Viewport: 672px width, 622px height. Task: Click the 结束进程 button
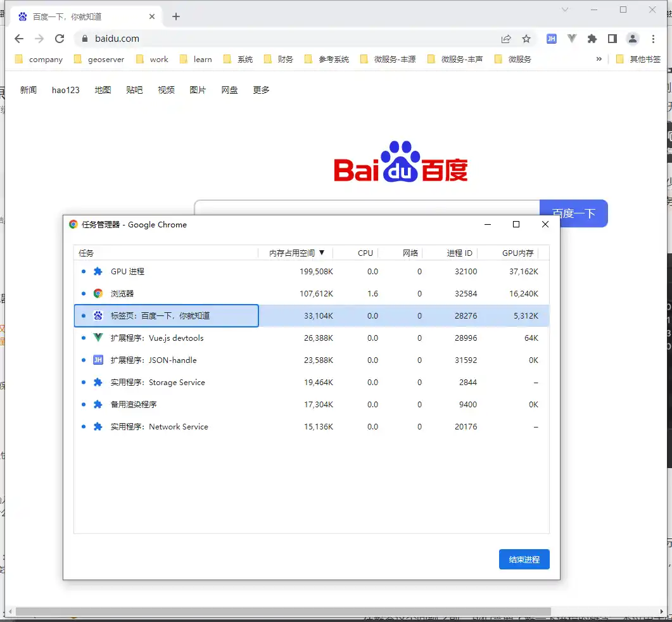(x=524, y=559)
